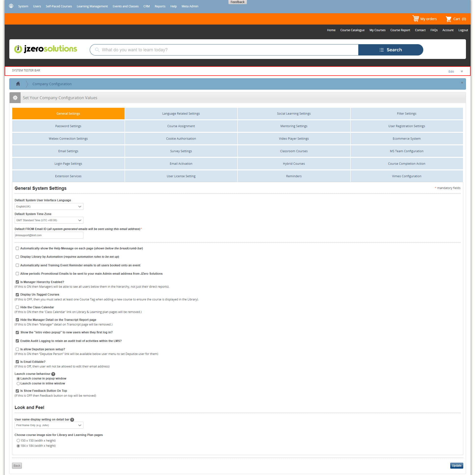Click the Edit link in tester bar
The width and height of the screenshot is (476, 475).
[x=451, y=71]
